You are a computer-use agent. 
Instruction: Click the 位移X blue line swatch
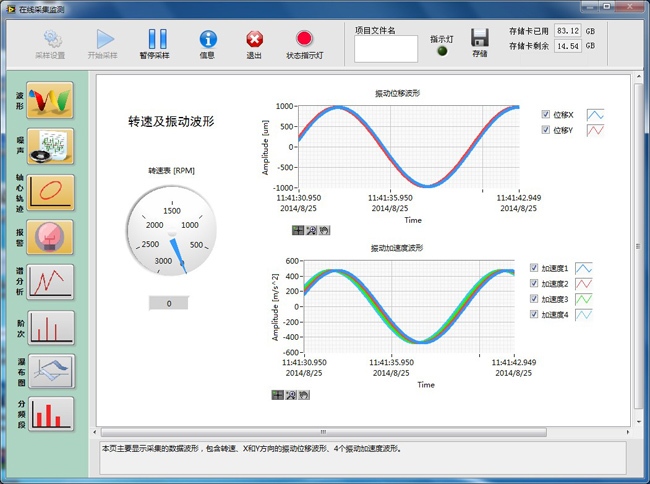[x=595, y=114]
